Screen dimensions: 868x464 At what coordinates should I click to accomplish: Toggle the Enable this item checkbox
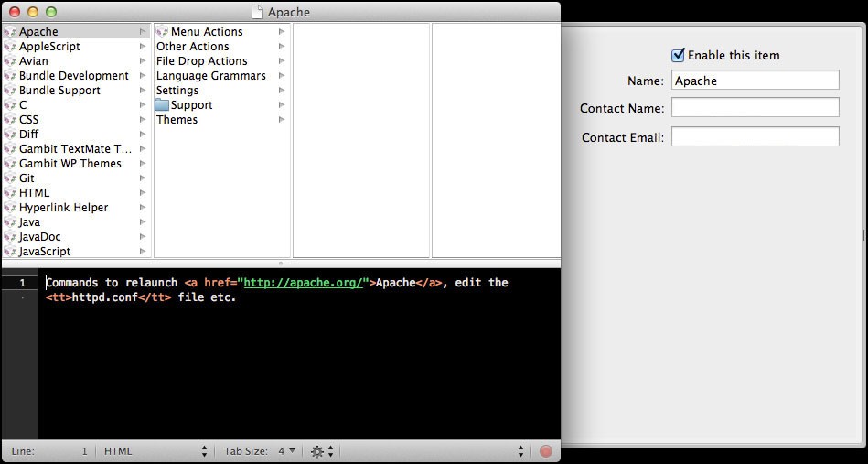coord(678,55)
